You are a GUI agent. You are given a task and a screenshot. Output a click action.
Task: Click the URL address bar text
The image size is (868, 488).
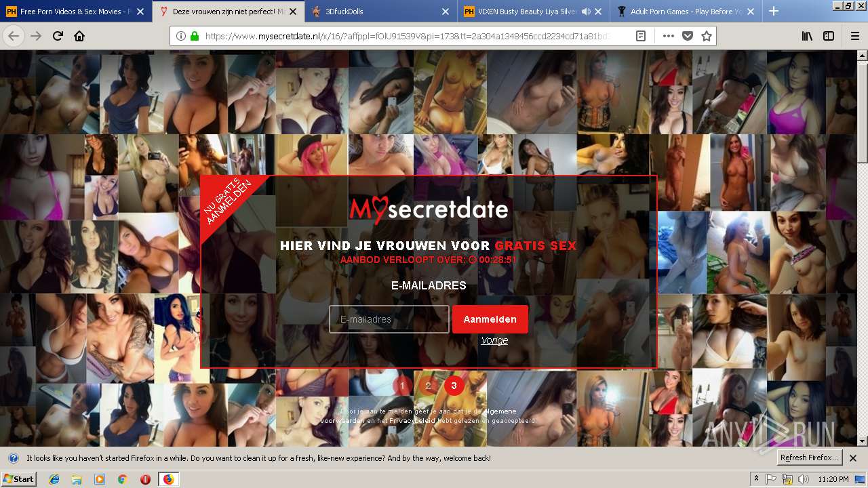[407, 36]
